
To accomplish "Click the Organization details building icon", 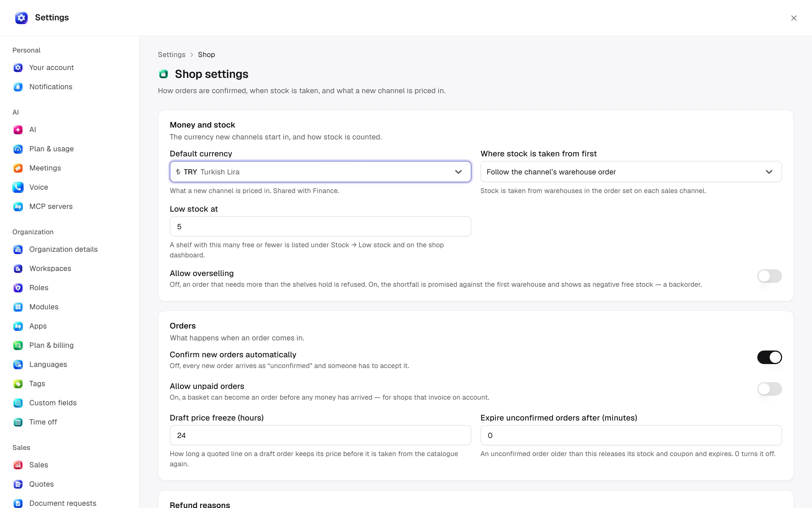I will pos(18,249).
